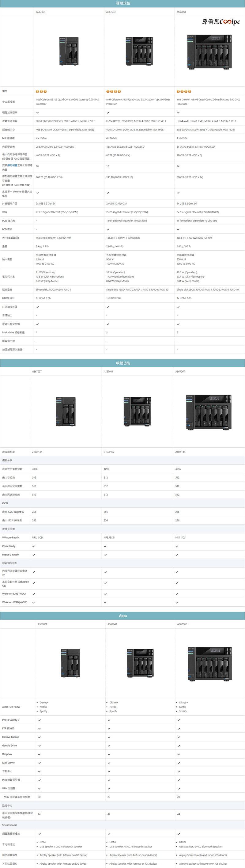Click 硬體加密引擎 checkmark under AS6704T
Image resolution: width=245 pixels, height=868 pixels.
[108, 112]
